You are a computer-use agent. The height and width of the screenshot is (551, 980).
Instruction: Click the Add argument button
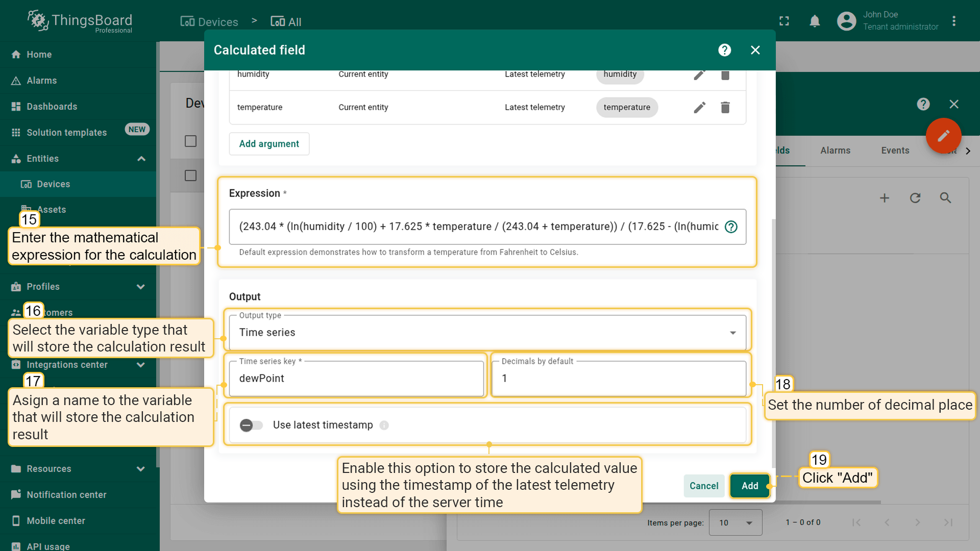point(269,144)
